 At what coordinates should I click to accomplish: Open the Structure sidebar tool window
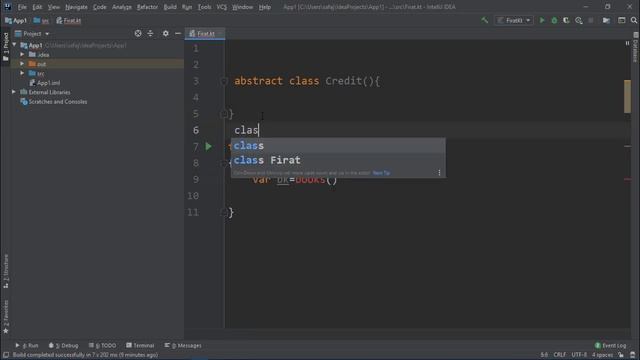[x=5, y=271]
